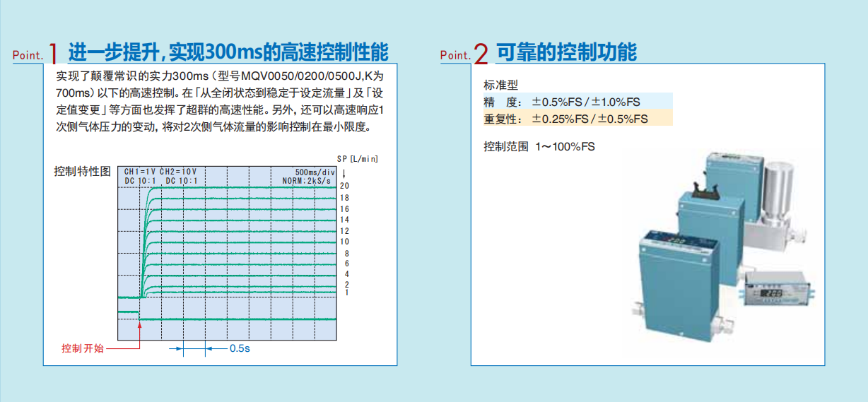Image resolution: width=868 pixels, height=402 pixels.
Task: Click the 控制开始 red label
Action: 83,348
